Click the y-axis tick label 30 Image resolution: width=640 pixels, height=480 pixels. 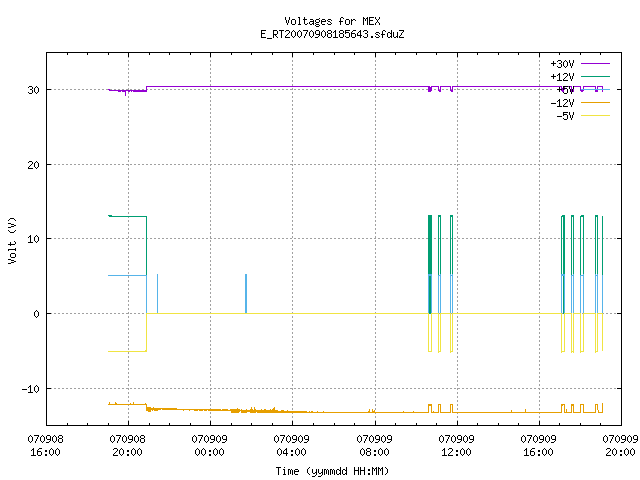coord(33,90)
